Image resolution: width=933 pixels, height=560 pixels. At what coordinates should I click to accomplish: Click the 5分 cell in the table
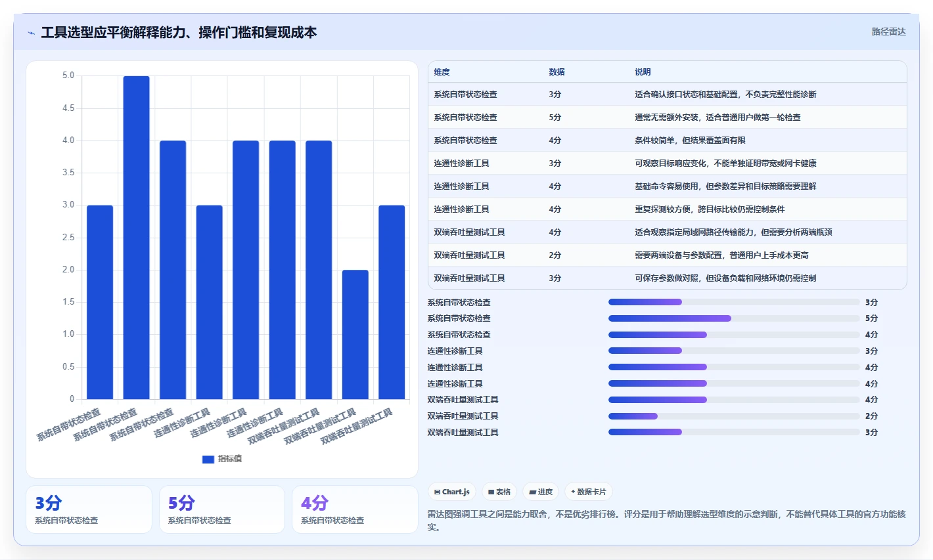[x=555, y=118]
